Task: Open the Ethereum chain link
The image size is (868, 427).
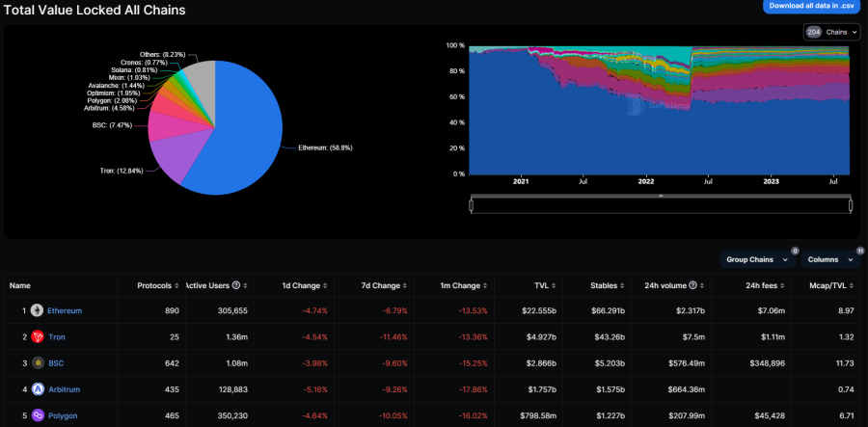Action: coord(65,310)
